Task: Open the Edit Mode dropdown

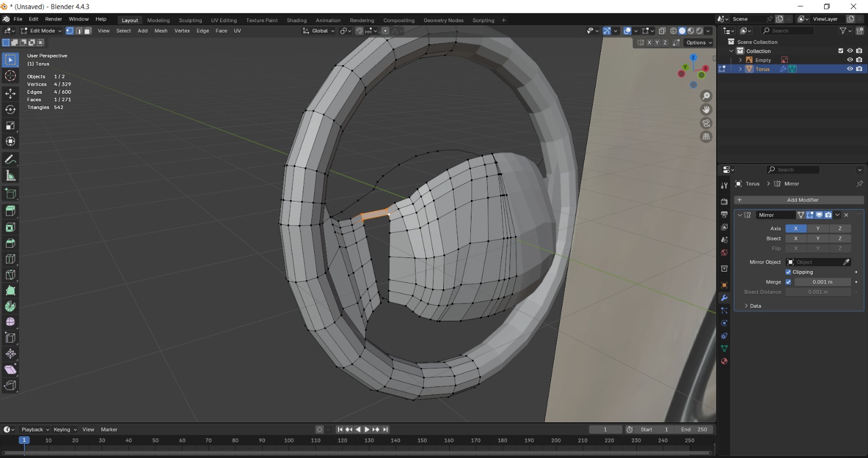Action: pos(41,31)
